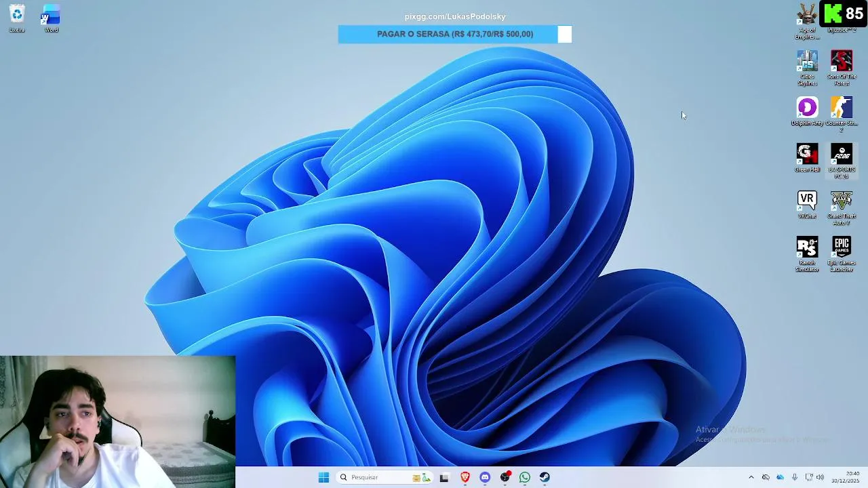This screenshot has height=488, width=868.
Task: Select the Green Hell desktop icon
Action: [807, 158]
